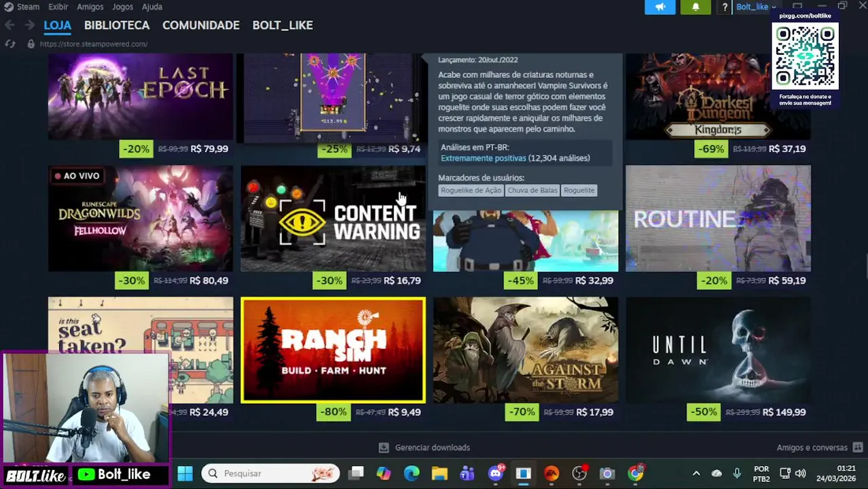Click the store URL address field
Image resolution: width=868 pixels, height=489 pixels.
tap(94, 43)
